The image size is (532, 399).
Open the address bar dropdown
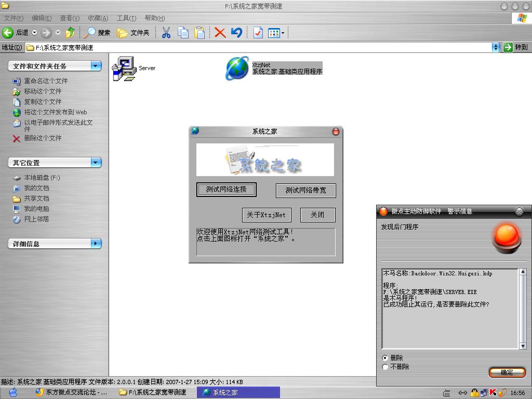click(495, 47)
